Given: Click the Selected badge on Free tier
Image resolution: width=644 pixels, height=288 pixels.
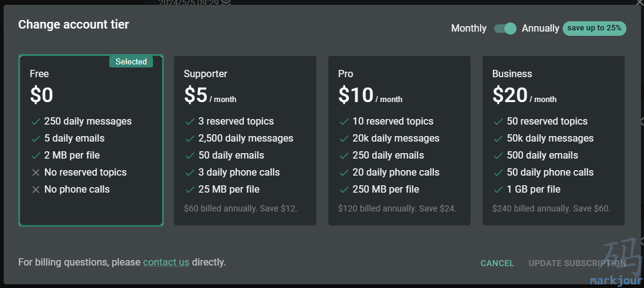Looking at the screenshot, I should pyautogui.click(x=131, y=61).
